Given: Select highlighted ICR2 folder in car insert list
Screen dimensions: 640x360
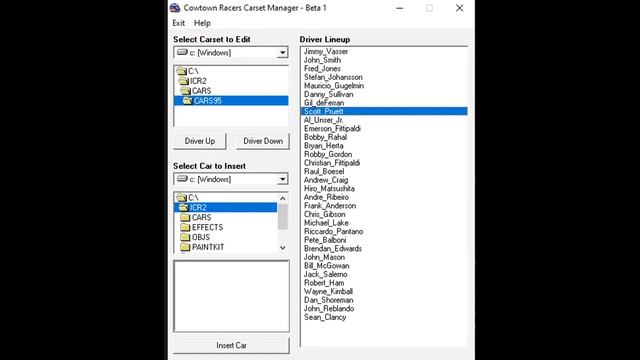Looking at the screenshot, I should (x=226, y=207).
